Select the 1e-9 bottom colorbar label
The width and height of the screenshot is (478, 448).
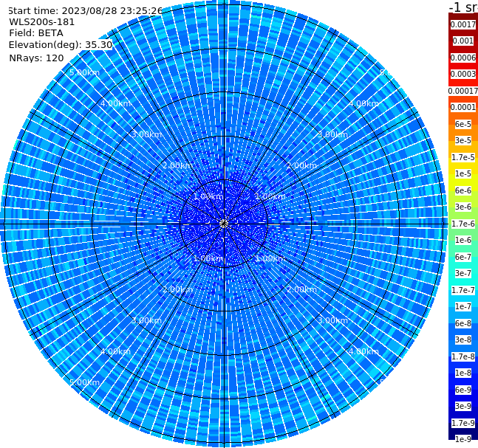pyautogui.click(x=462, y=439)
